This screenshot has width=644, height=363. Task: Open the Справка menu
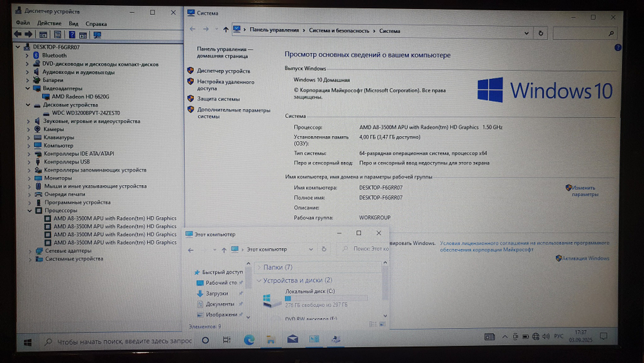[x=96, y=24]
